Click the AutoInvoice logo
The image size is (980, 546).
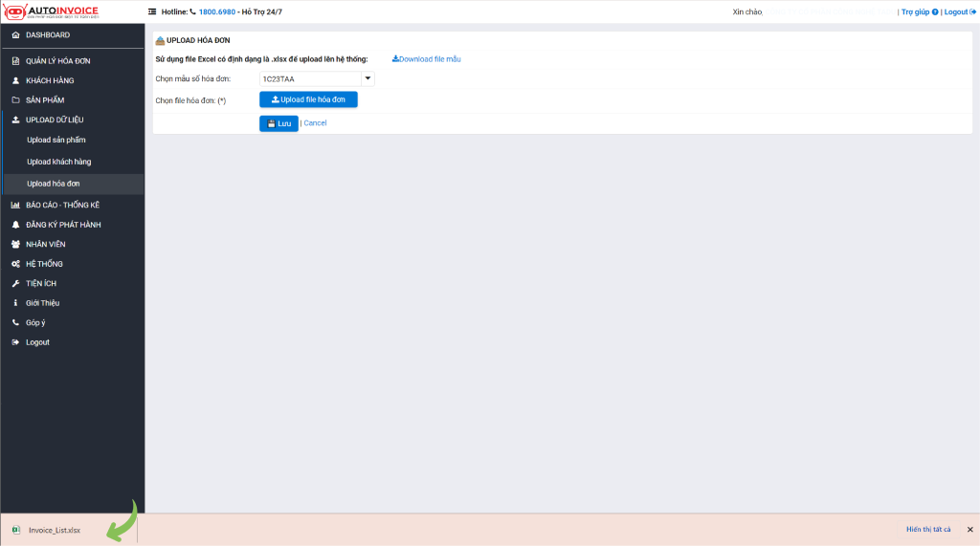[x=52, y=11]
